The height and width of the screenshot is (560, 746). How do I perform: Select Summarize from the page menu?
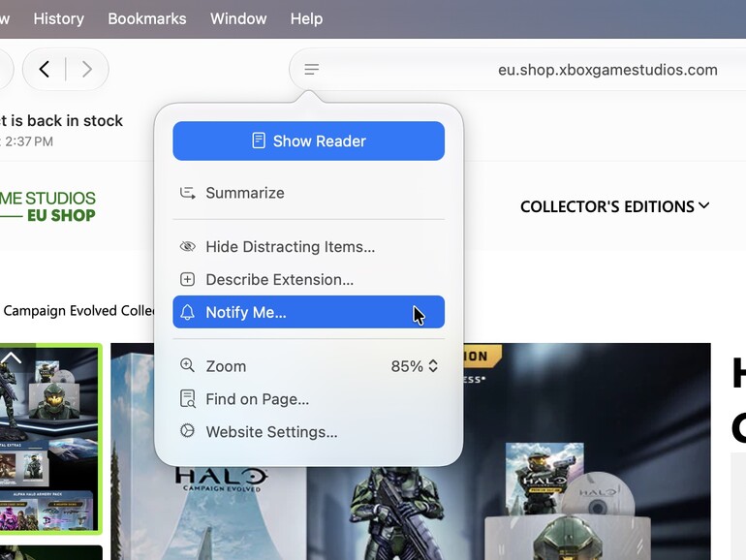pyautogui.click(x=309, y=193)
